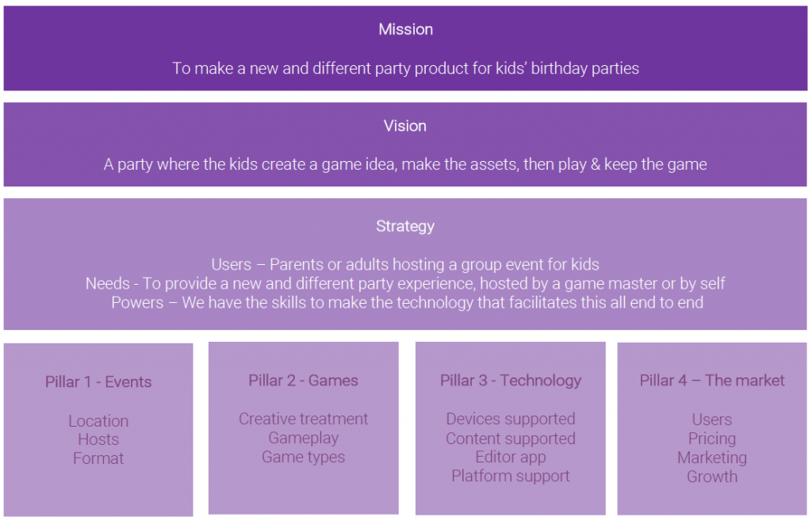Click the Pillar 4 – The market title
This screenshot has height=521, width=812.
coord(712,380)
